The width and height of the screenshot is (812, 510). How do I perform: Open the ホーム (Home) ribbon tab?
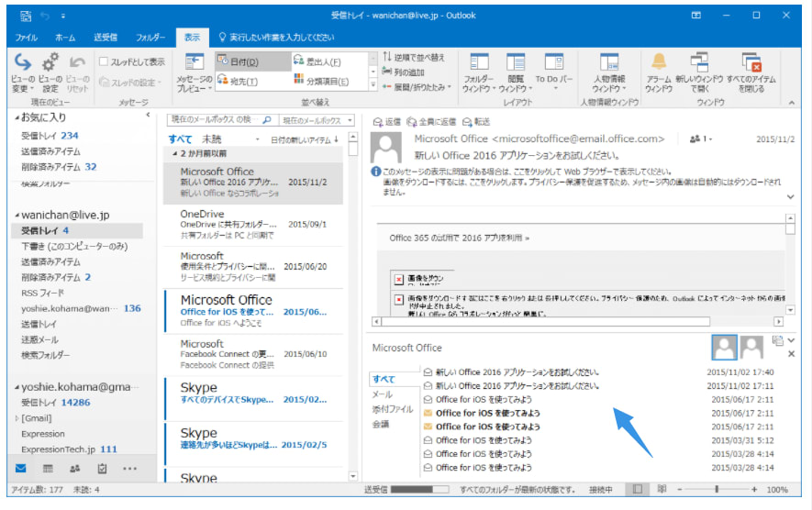[x=65, y=38]
